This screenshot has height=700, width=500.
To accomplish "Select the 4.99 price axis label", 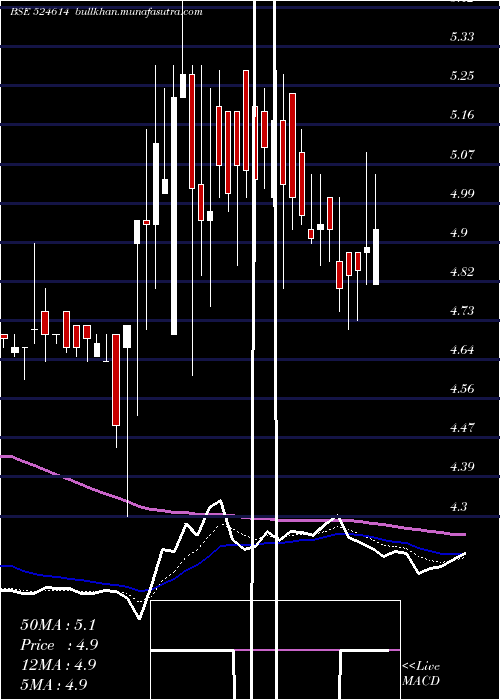I will (x=462, y=194).
